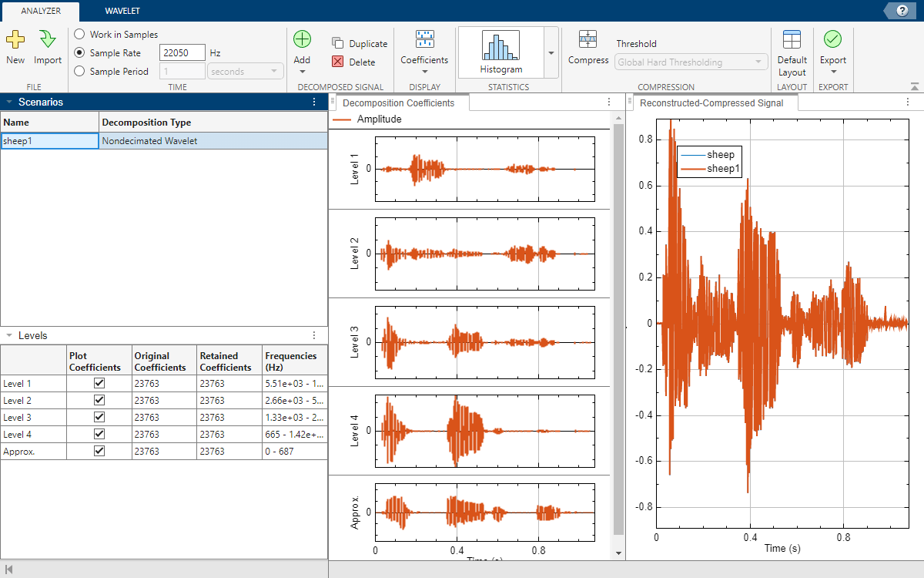Click the Duplicate scenario icon
The width and height of the screenshot is (924, 578).
coord(338,44)
